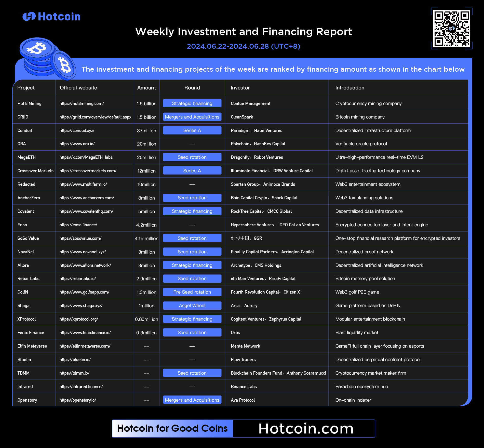The height and width of the screenshot is (448, 484).
Task: Click Openstory's Mergers and Acquisitions badge
Action: 192,400
